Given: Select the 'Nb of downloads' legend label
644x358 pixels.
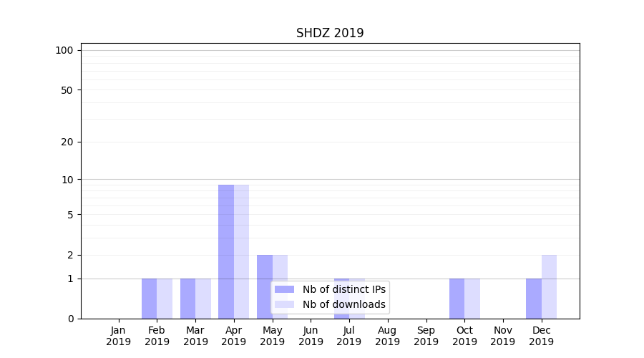Looking at the screenshot, I should click(344, 304).
